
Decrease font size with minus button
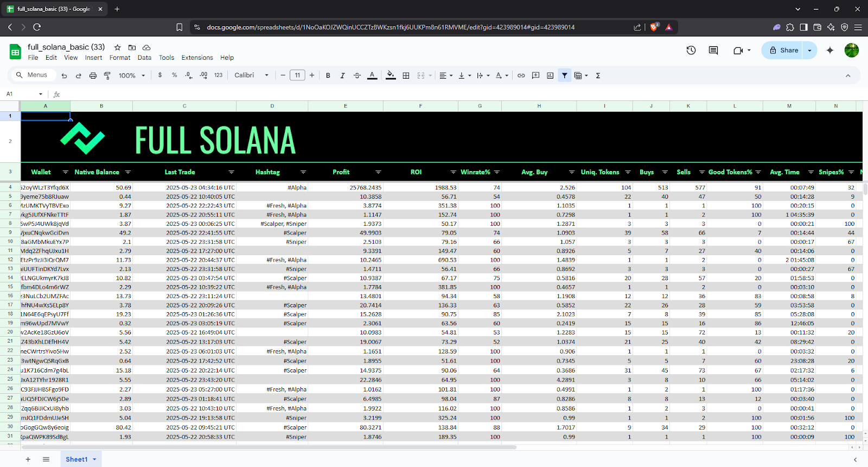pos(283,75)
